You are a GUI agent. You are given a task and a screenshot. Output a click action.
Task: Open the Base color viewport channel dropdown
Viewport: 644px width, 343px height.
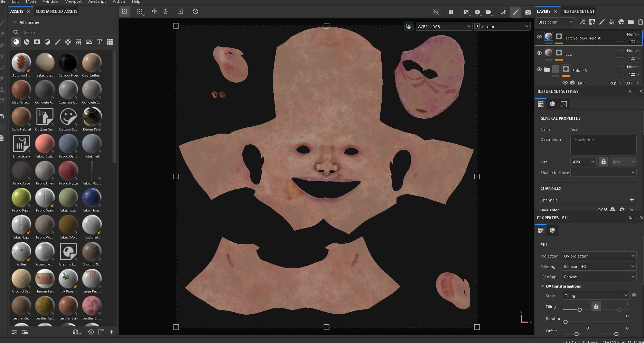pos(502,26)
